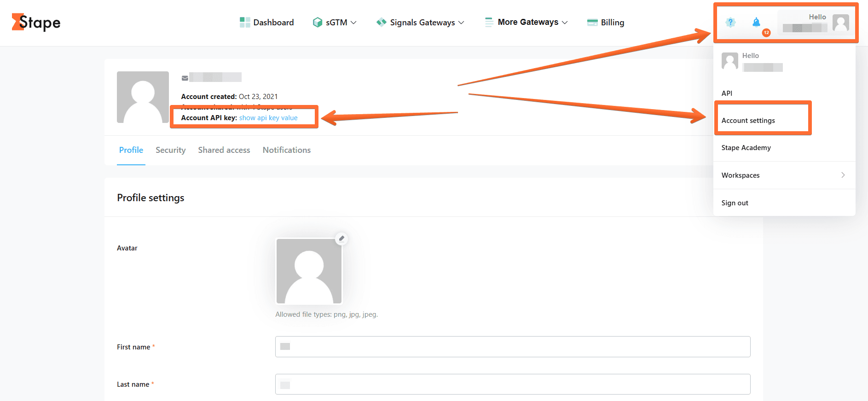The height and width of the screenshot is (401, 868).
Task: Click Sign out
Action: click(x=735, y=203)
